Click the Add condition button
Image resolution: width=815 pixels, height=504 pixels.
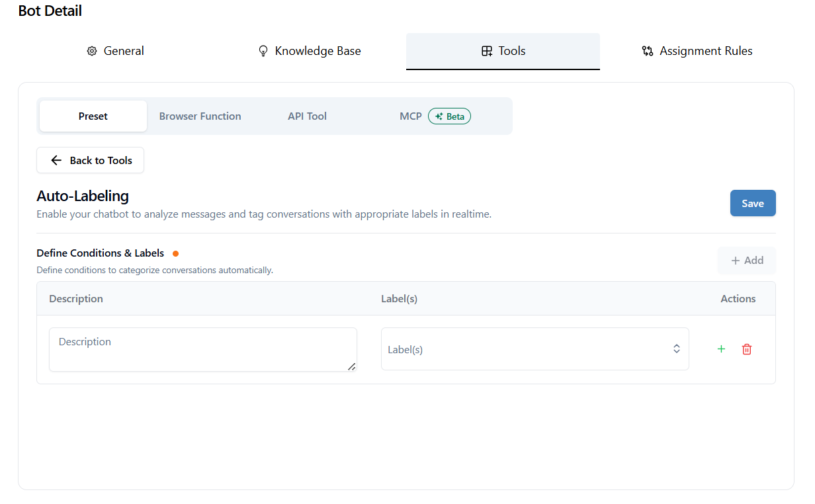(747, 261)
